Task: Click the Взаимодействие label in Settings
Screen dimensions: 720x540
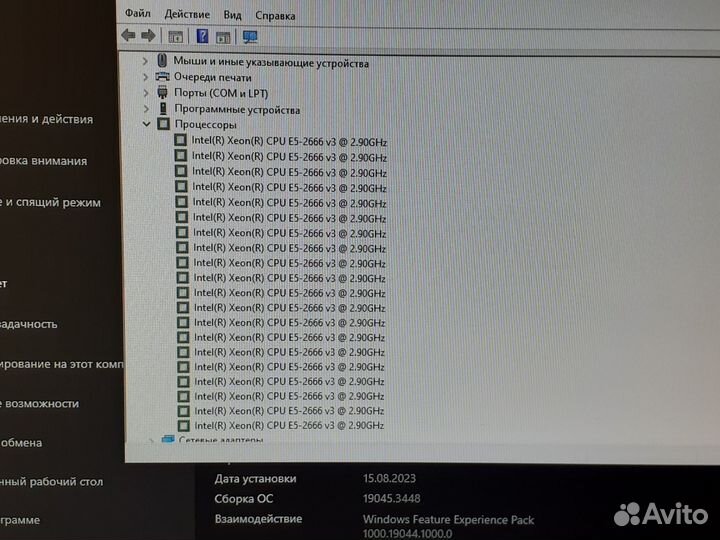Action: pyautogui.click(x=259, y=519)
